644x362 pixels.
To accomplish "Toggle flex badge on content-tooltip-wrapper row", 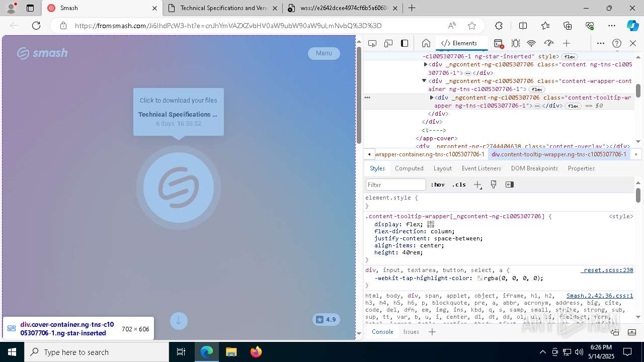I will coord(573,106).
